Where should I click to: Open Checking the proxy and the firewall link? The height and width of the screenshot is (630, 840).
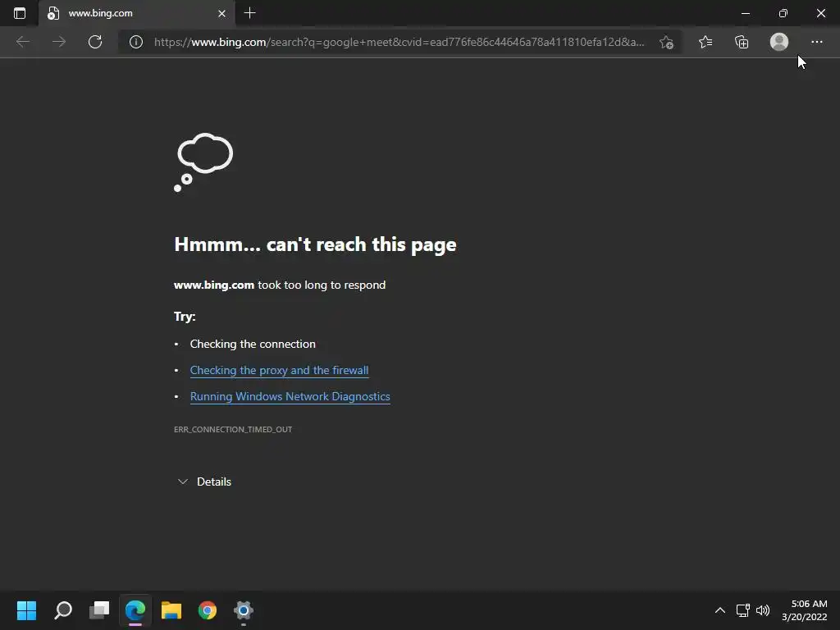click(279, 370)
